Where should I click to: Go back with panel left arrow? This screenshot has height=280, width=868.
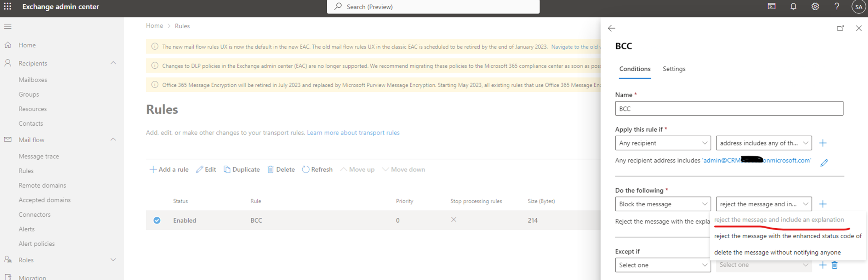coord(611,28)
